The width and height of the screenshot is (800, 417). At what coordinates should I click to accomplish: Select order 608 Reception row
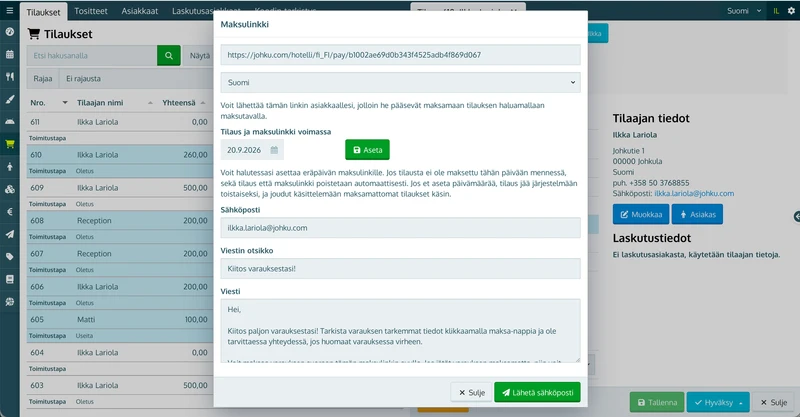[120, 220]
